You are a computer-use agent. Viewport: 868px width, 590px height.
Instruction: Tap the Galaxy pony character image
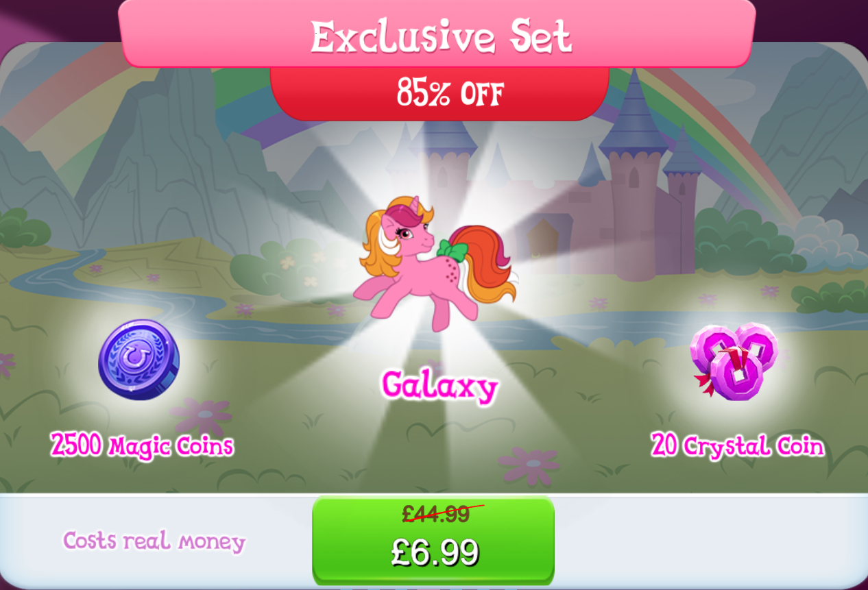[435, 259]
